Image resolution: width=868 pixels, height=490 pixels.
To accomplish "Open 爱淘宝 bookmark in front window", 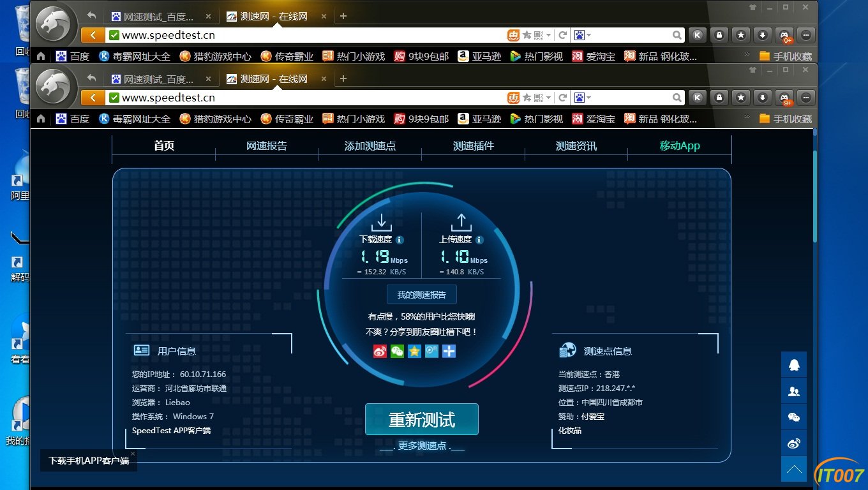I will coord(594,119).
